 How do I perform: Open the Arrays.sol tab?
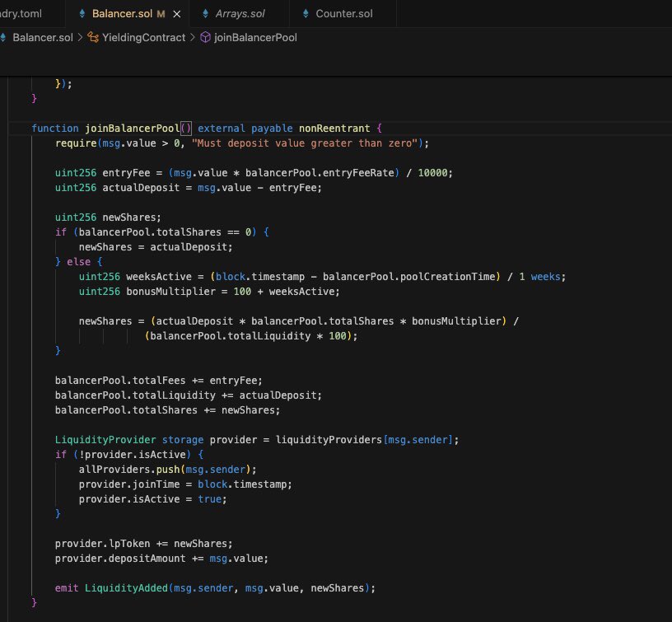240,14
